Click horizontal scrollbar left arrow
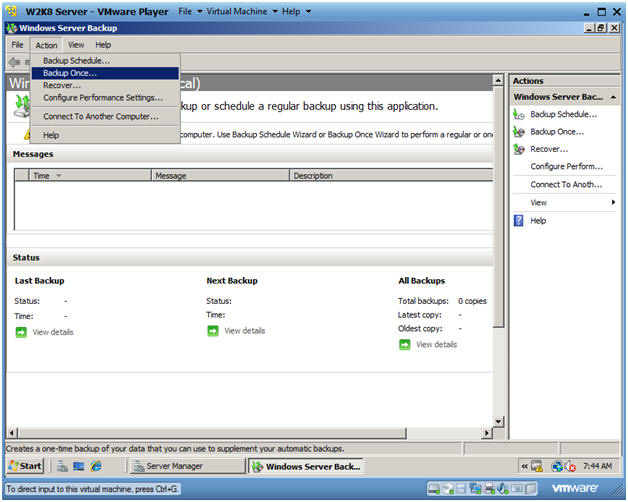Image resolution: width=628 pixels, height=502 pixels. (12, 433)
